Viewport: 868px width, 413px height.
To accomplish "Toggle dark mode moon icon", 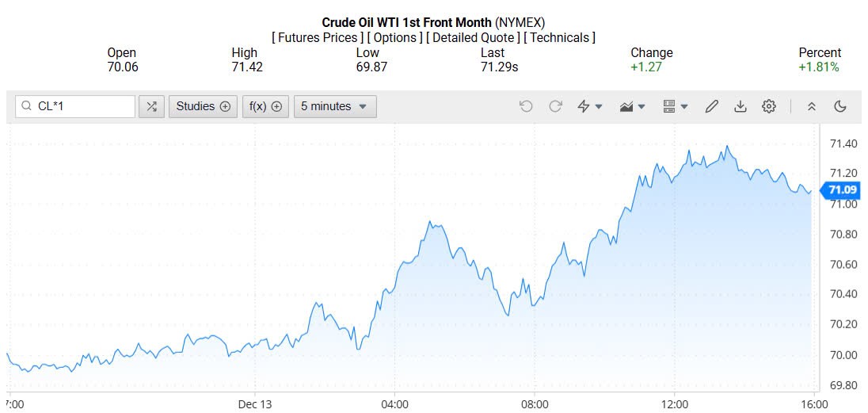I will pyautogui.click(x=840, y=106).
